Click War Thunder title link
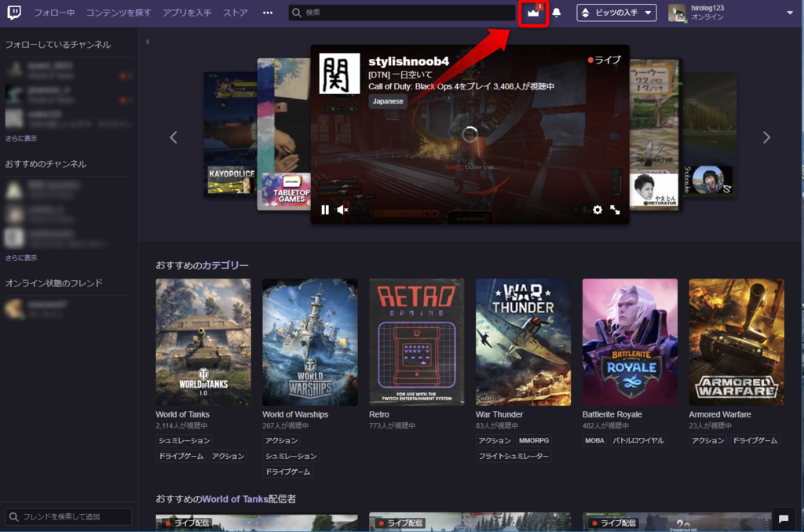This screenshot has height=532, width=804. (499, 414)
